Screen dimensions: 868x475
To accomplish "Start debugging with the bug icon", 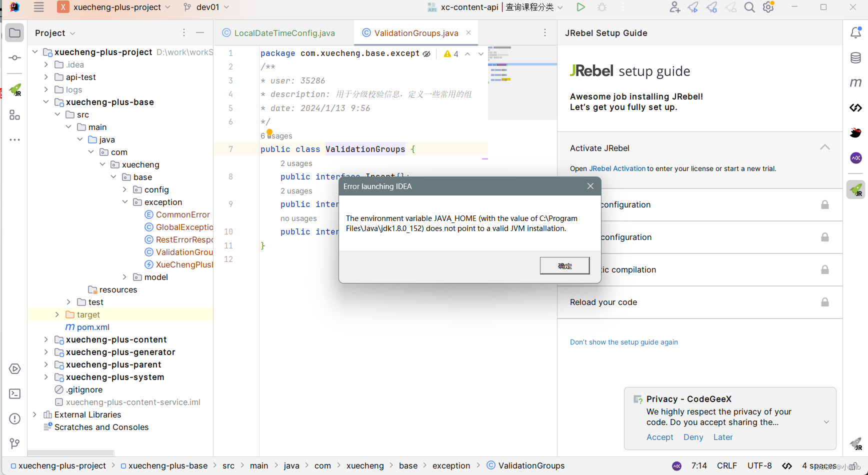I will [x=601, y=7].
